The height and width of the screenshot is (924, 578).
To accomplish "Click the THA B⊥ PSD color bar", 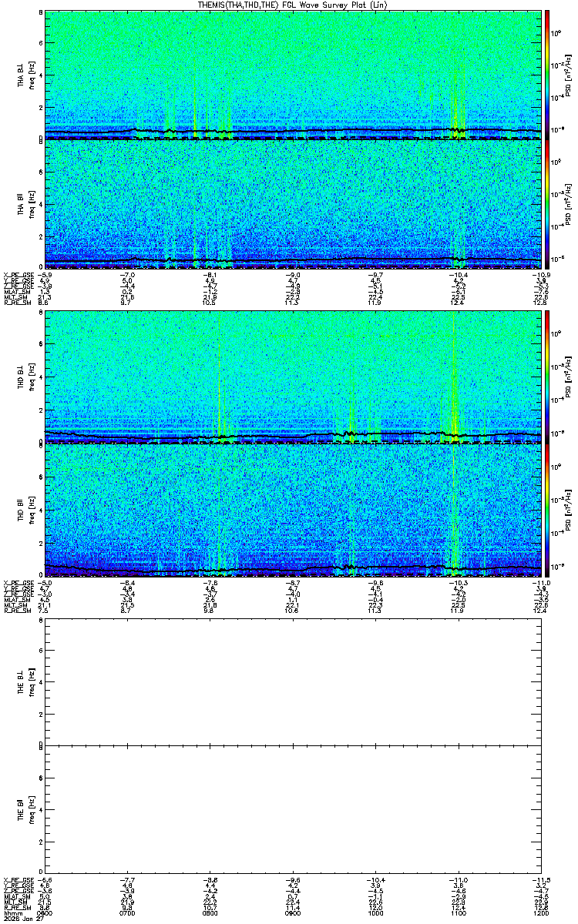I will 548,75.
